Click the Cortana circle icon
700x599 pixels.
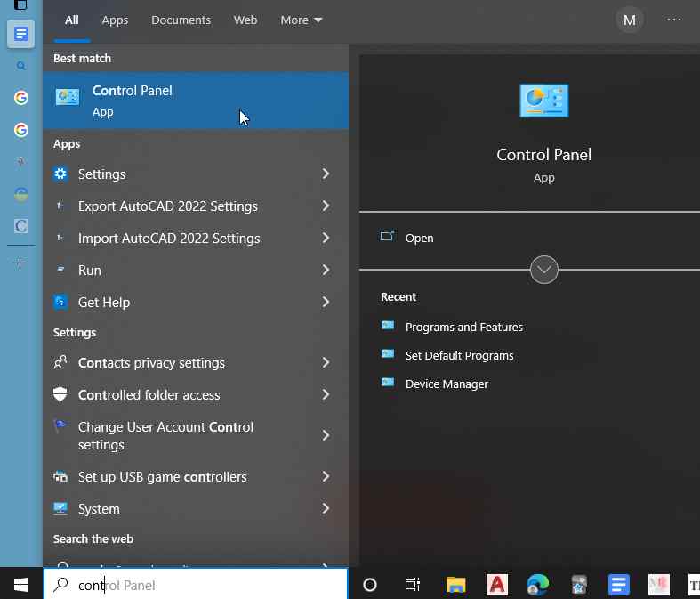(370, 584)
